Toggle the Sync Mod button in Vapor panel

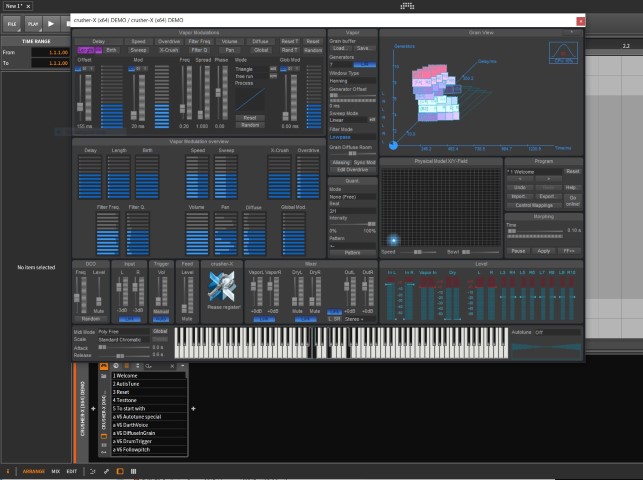[x=364, y=162]
